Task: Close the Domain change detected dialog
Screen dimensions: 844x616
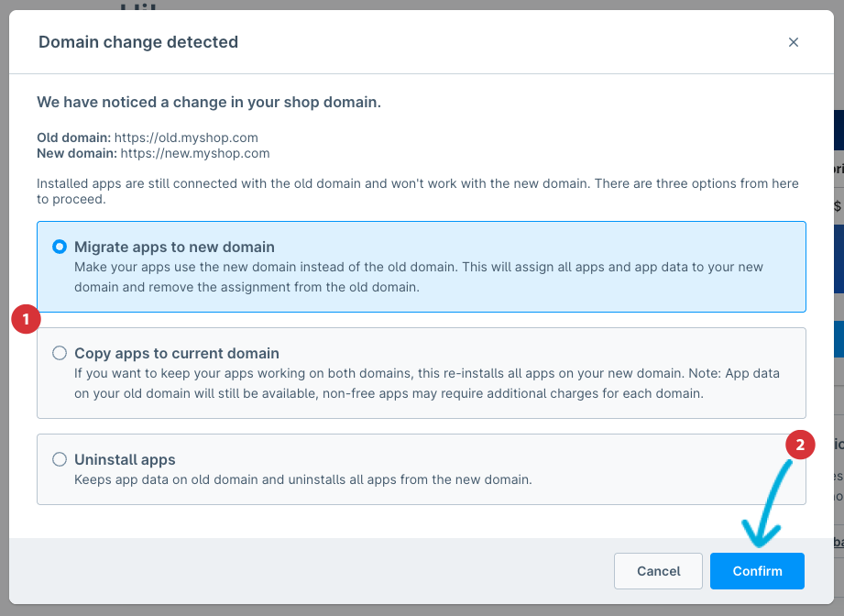Action: point(794,42)
